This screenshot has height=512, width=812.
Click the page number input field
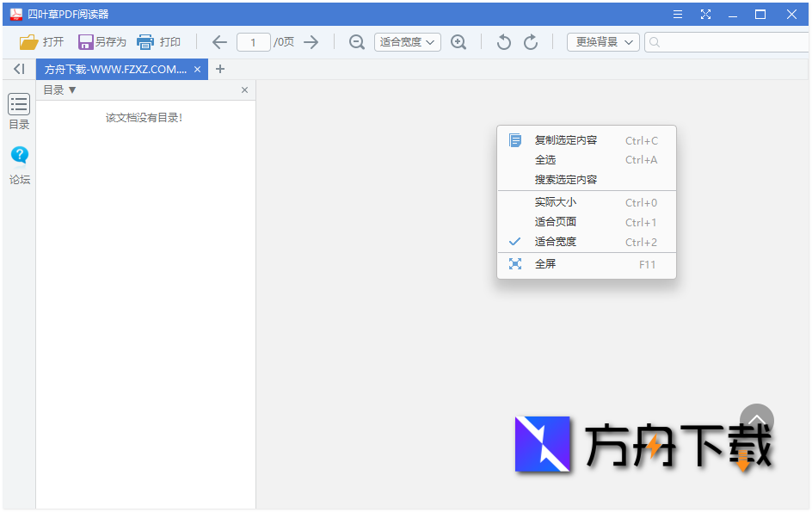(x=254, y=41)
